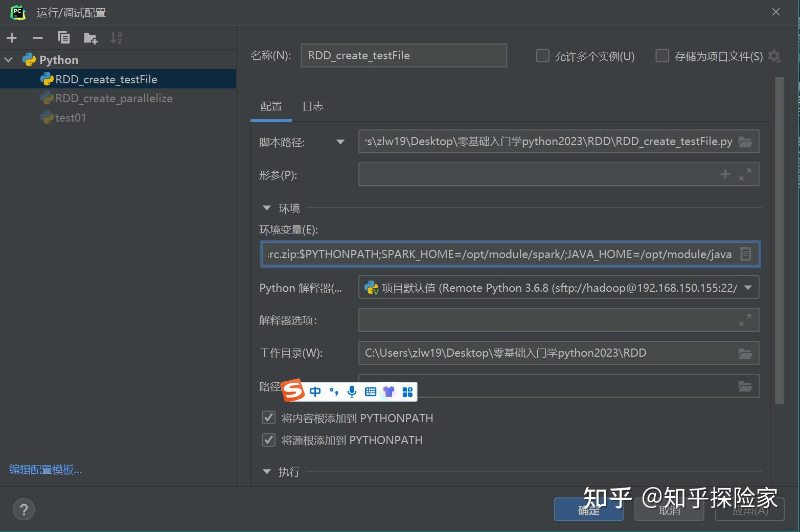Create a new configuration folder
The height and width of the screenshot is (532, 800).
tap(90, 37)
